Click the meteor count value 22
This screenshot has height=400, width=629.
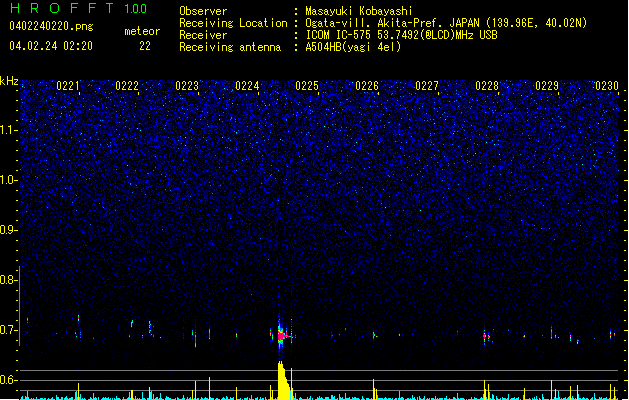coord(145,46)
